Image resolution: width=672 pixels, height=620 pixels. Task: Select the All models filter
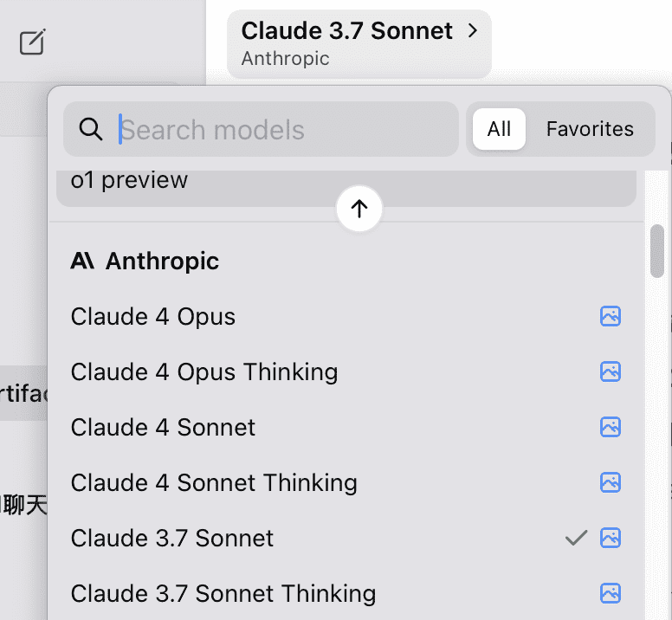(x=499, y=129)
